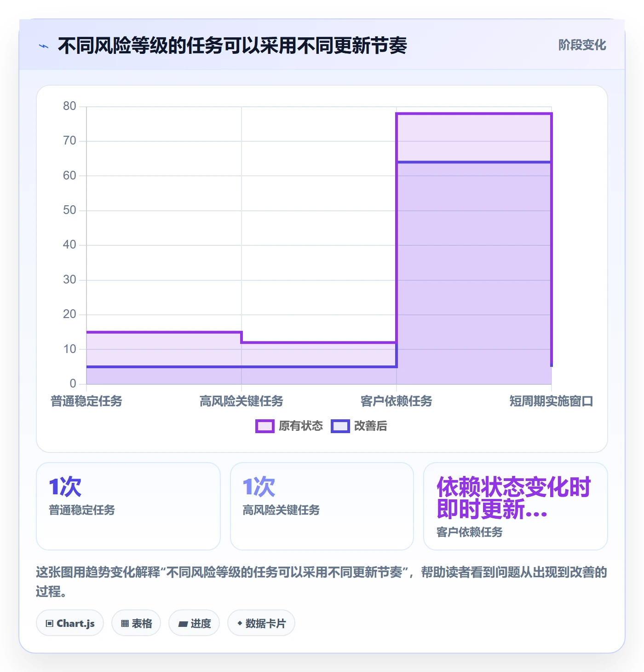This screenshot has height=672, width=644.
Task: Select the 进度 tag
Action: tap(194, 623)
